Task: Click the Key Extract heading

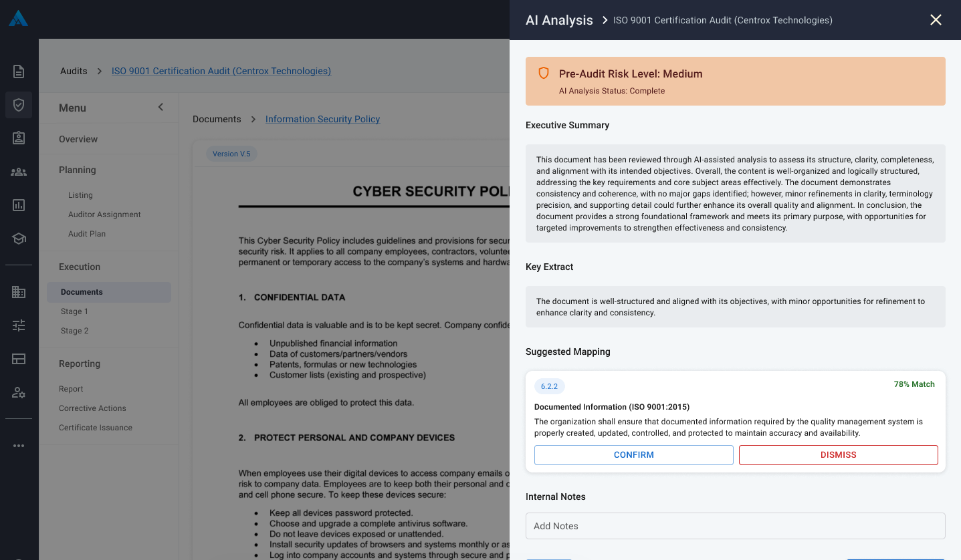Action: coord(549,267)
